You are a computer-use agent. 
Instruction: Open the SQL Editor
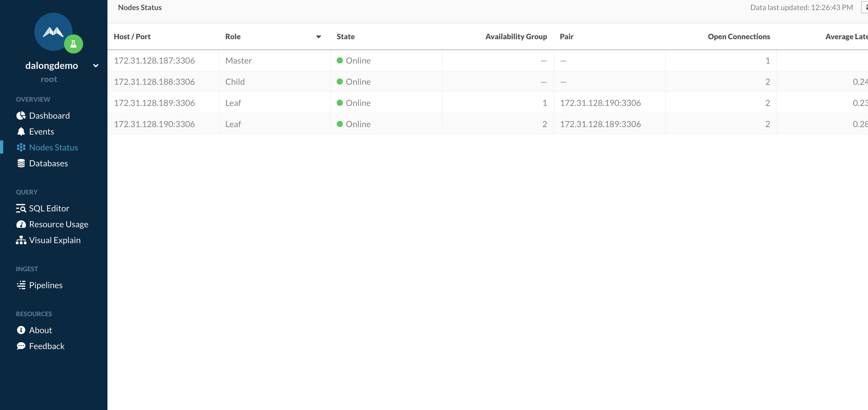pyautogui.click(x=49, y=208)
